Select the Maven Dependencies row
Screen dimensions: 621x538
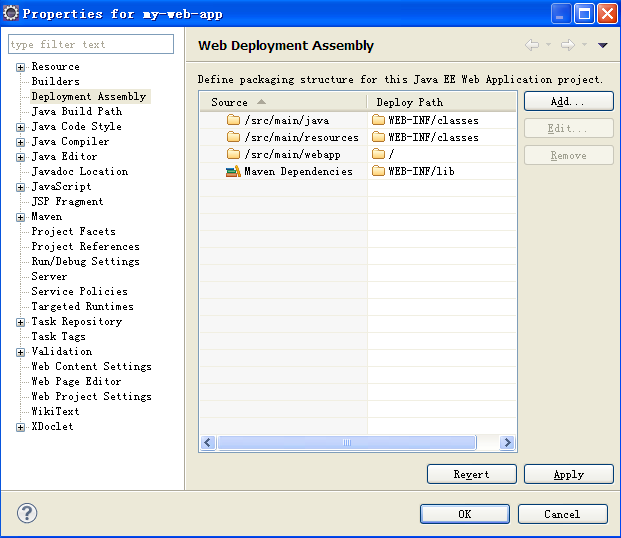click(284, 171)
